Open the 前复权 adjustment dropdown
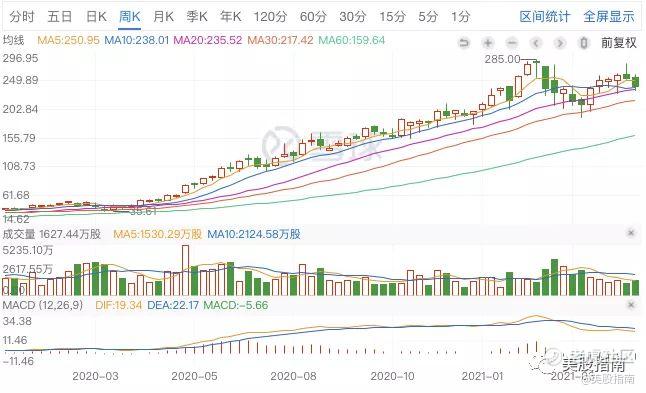Image resolution: width=646 pixels, height=393 pixels. [619, 43]
